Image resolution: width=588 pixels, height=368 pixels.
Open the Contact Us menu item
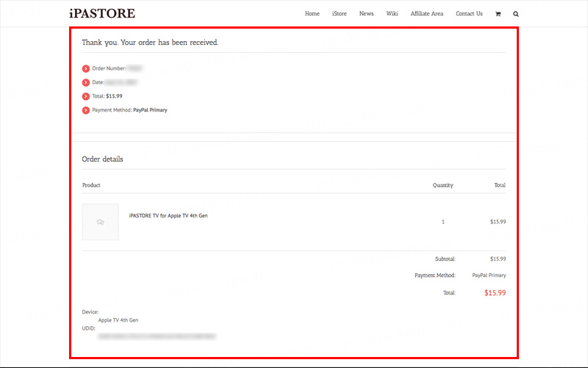[469, 13]
